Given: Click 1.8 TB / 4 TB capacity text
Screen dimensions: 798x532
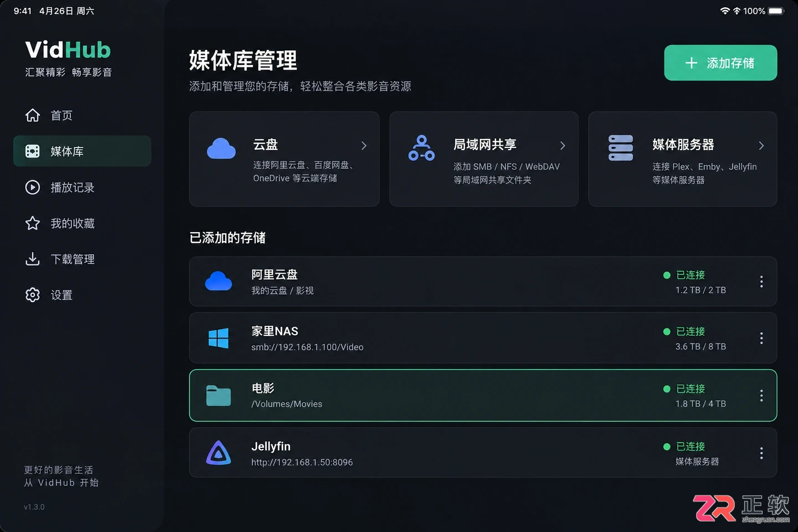Looking at the screenshot, I should coord(700,404).
